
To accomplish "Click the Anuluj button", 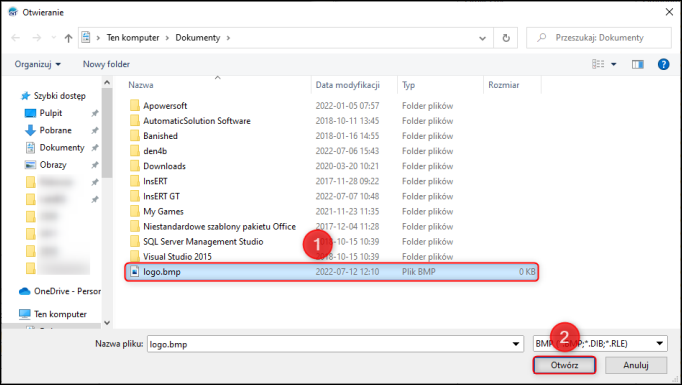I will click(x=636, y=365).
